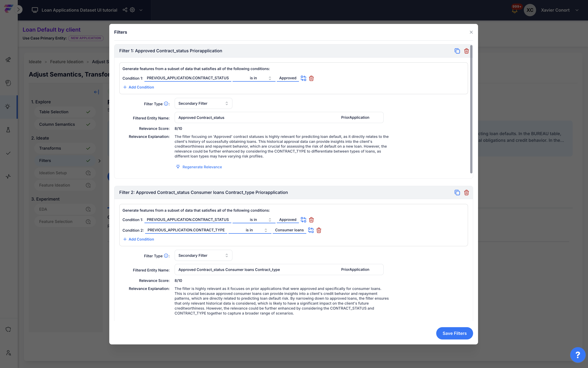
Task: Delete Filter 2 with the trash icon
Action: (466, 193)
